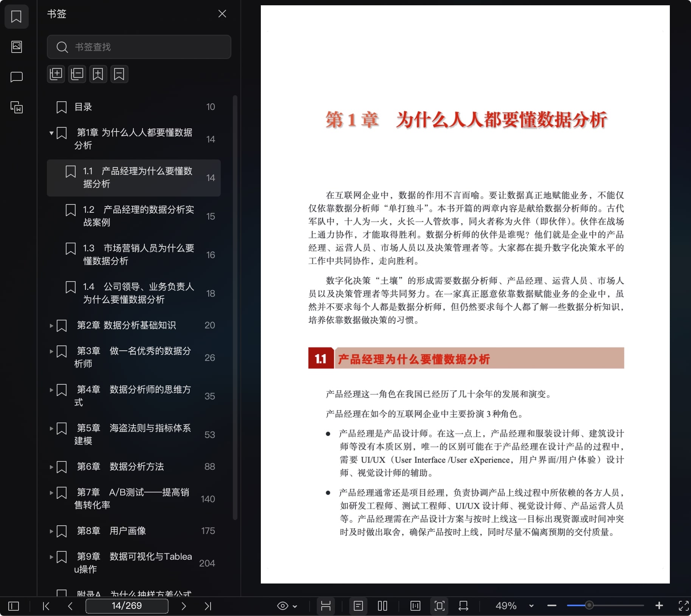
Task: Expand the 第3章 bookmark arrow
Action: click(x=51, y=351)
